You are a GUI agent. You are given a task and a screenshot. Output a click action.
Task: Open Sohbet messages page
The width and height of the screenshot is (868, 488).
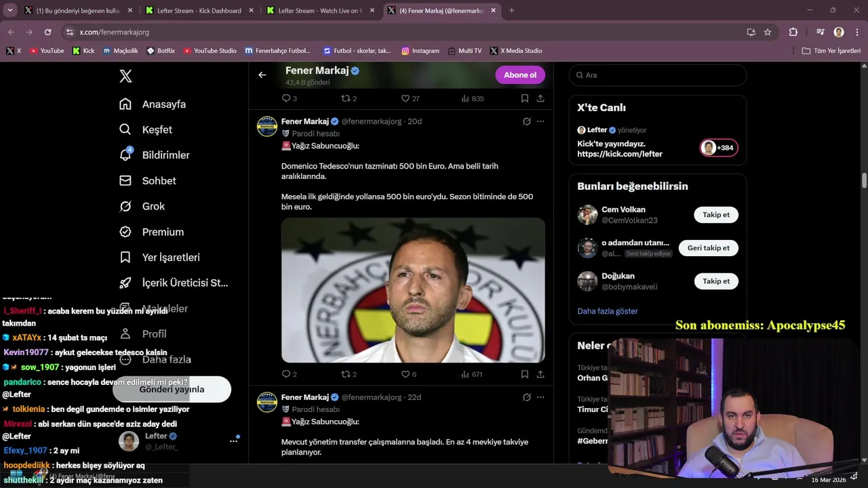[148, 181]
